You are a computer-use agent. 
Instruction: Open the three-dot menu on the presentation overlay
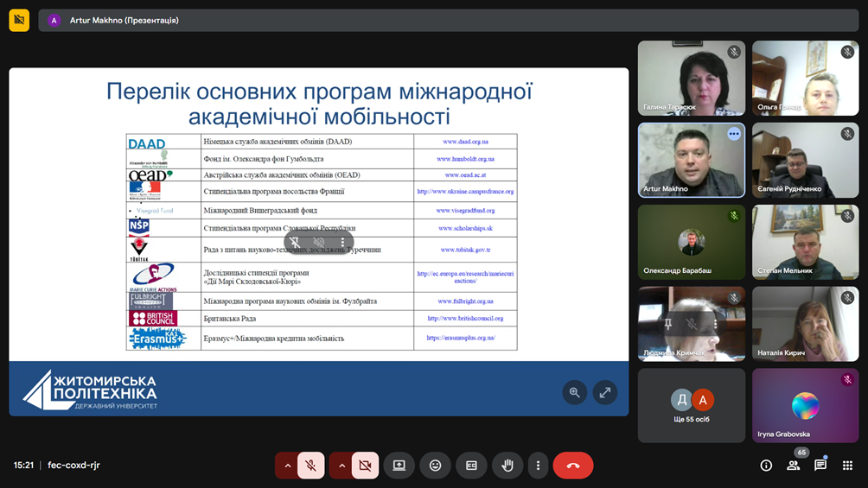tap(342, 243)
